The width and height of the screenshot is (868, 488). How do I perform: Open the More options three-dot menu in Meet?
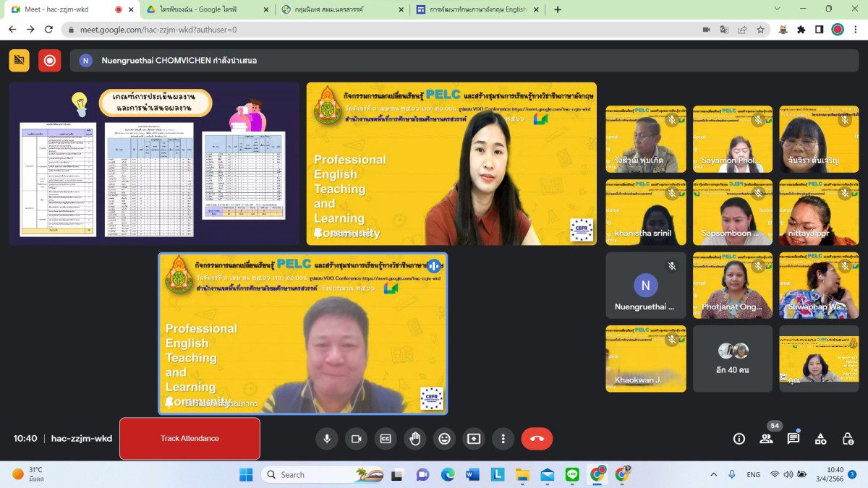point(503,438)
